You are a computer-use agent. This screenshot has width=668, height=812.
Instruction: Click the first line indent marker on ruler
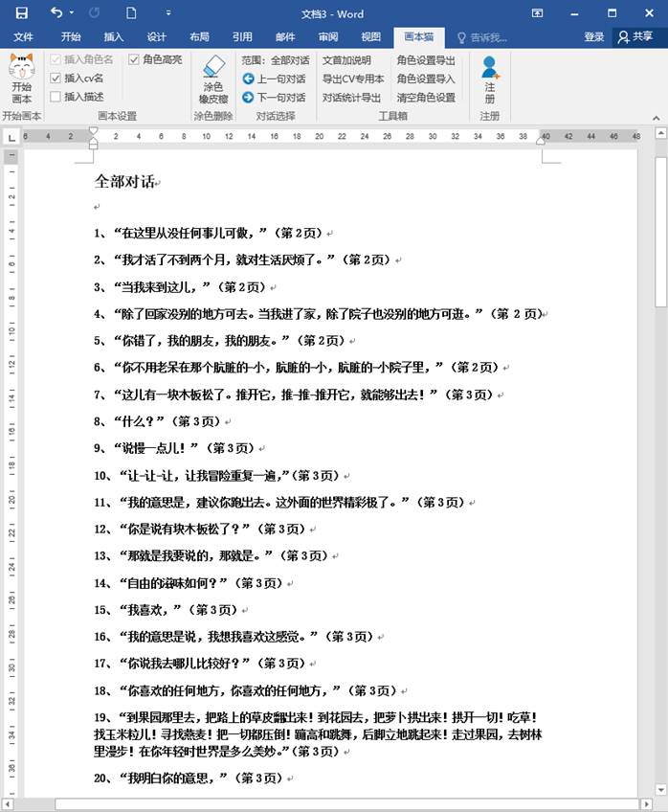tap(93, 131)
